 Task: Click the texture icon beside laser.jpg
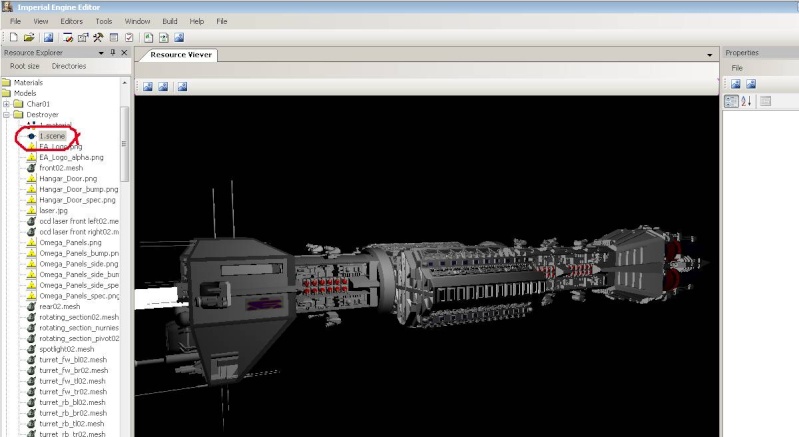(31, 211)
